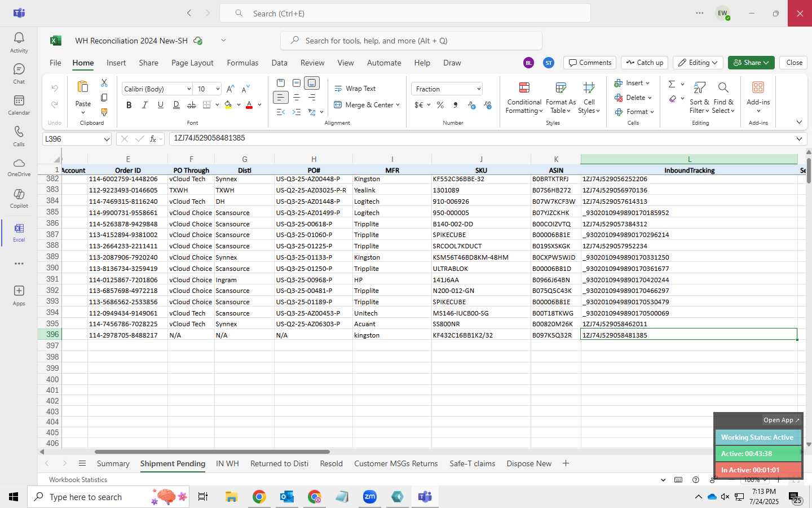Screen dimensions: 812x508
Task: Click the Copy icon in Clipboard
Action: coord(104,98)
